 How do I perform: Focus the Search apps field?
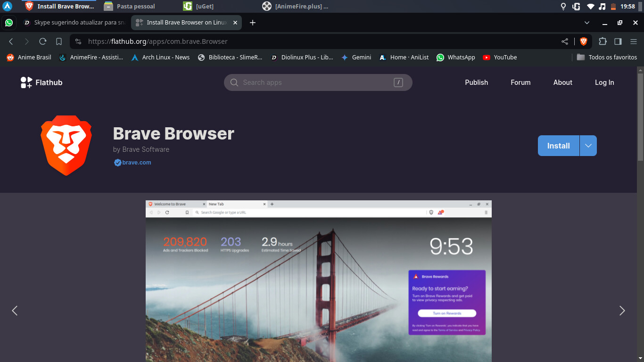coord(318,82)
